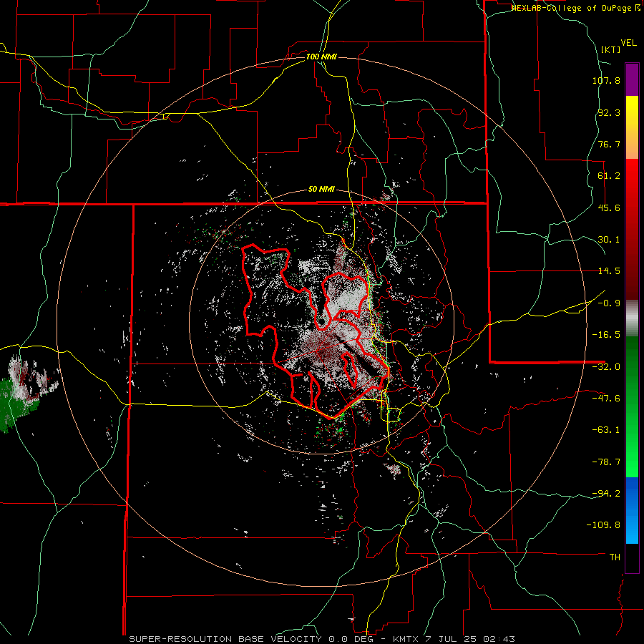Pick the blue segment of the velocity color bar

632,510
